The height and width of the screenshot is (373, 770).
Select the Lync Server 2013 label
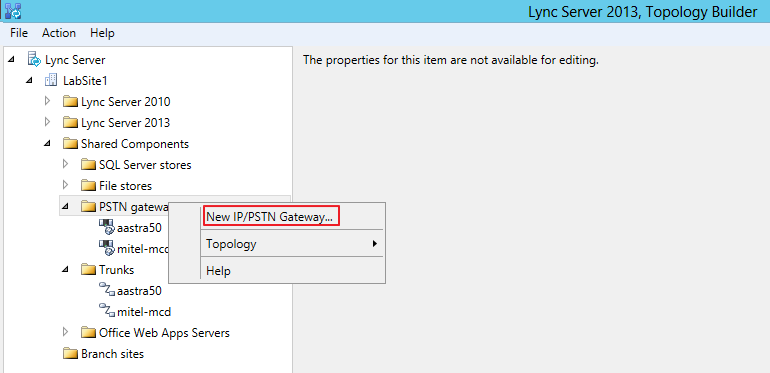tap(126, 123)
